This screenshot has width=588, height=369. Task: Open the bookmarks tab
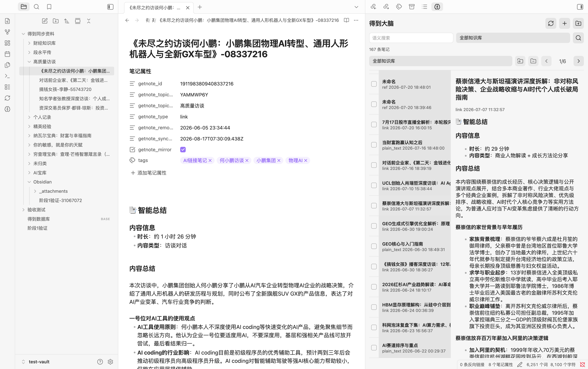point(49,7)
